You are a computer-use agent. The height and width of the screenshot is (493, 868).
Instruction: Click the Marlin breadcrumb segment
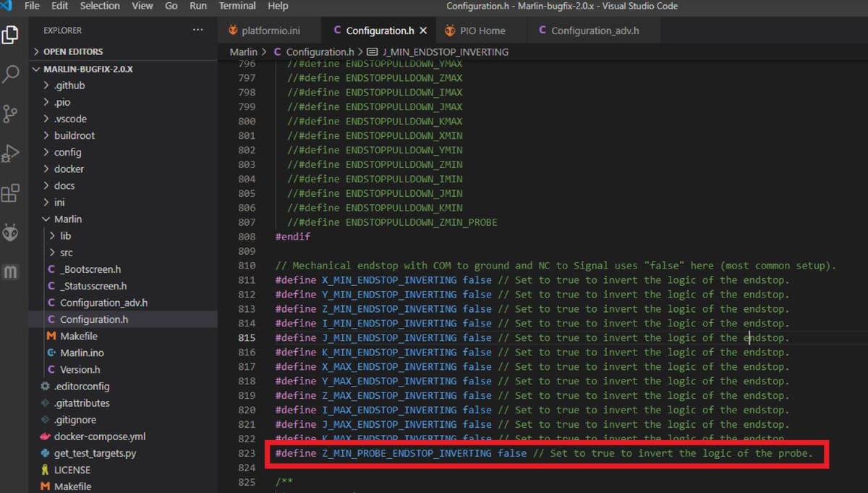coord(243,52)
